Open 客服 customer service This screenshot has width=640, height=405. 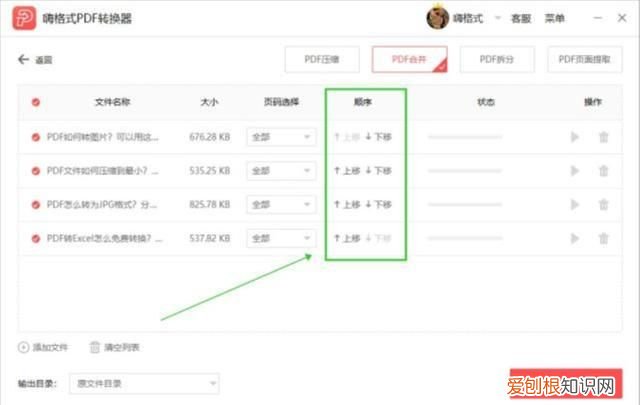[x=521, y=18]
